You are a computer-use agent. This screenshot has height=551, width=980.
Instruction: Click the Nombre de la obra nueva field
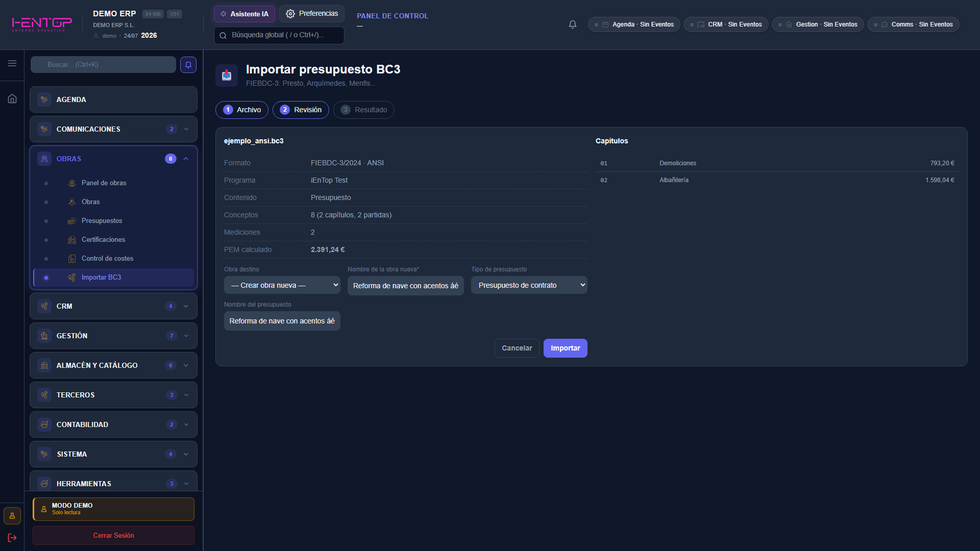[406, 286]
